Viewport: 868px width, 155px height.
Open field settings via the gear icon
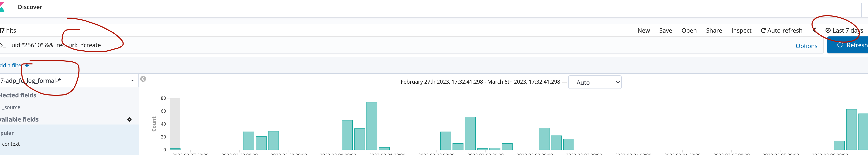(x=129, y=120)
